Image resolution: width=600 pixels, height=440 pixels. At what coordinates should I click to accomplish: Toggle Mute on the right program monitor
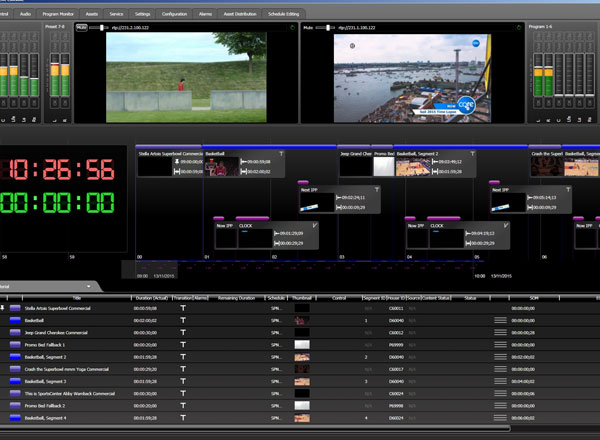coord(308,28)
